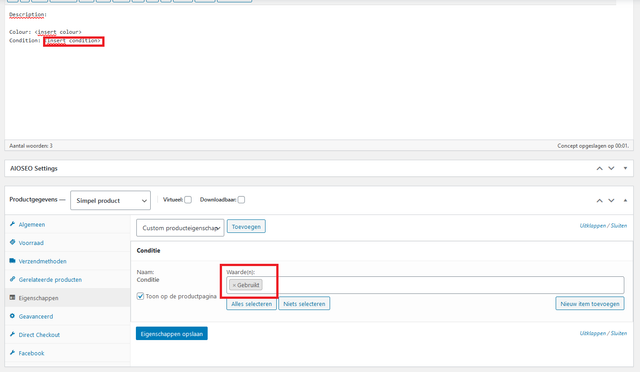This screenshot has width=640, height=372.
Task: Click the gear icon beside Geavanceerd
Action: 12,316
